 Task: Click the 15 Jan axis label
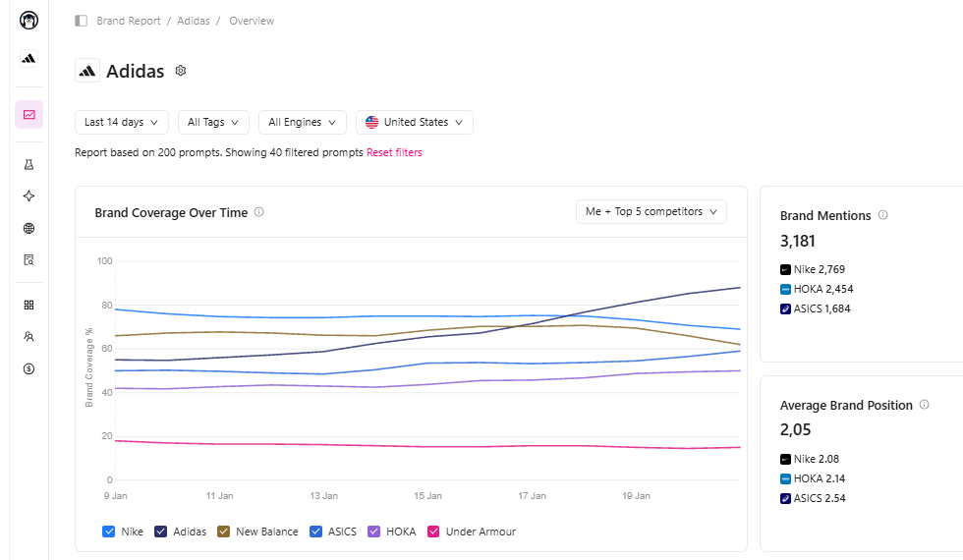[x=427, y=496]
